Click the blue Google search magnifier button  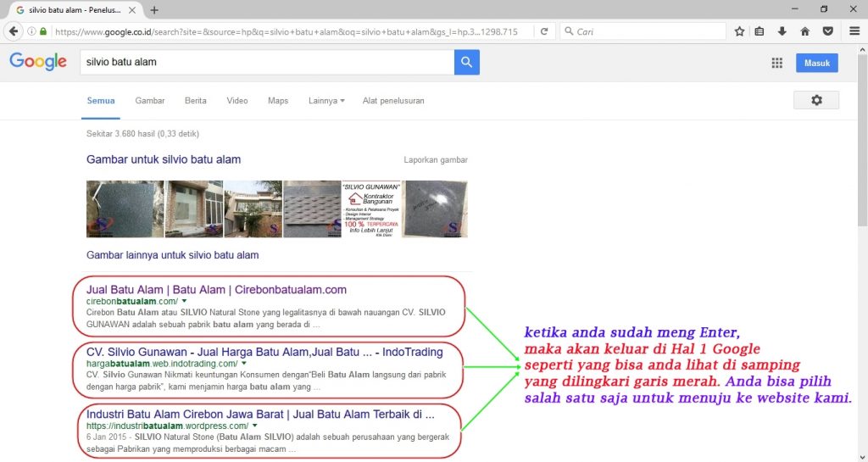[466, 63]
